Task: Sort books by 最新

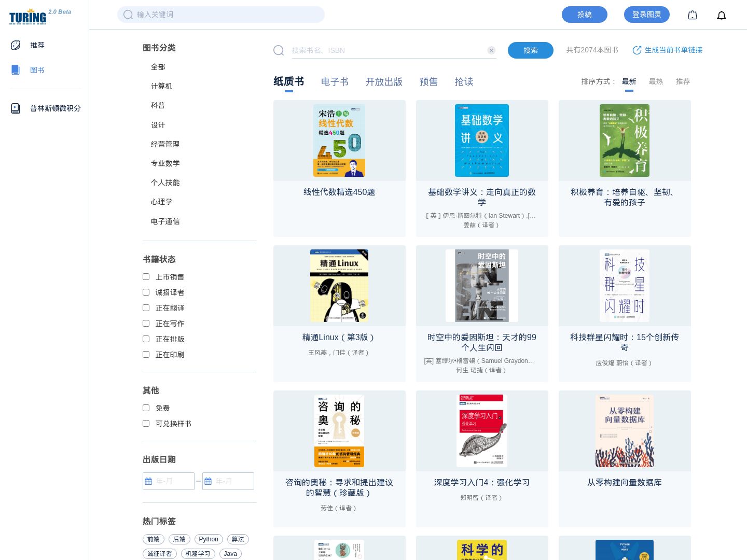Action: [629, 81]
